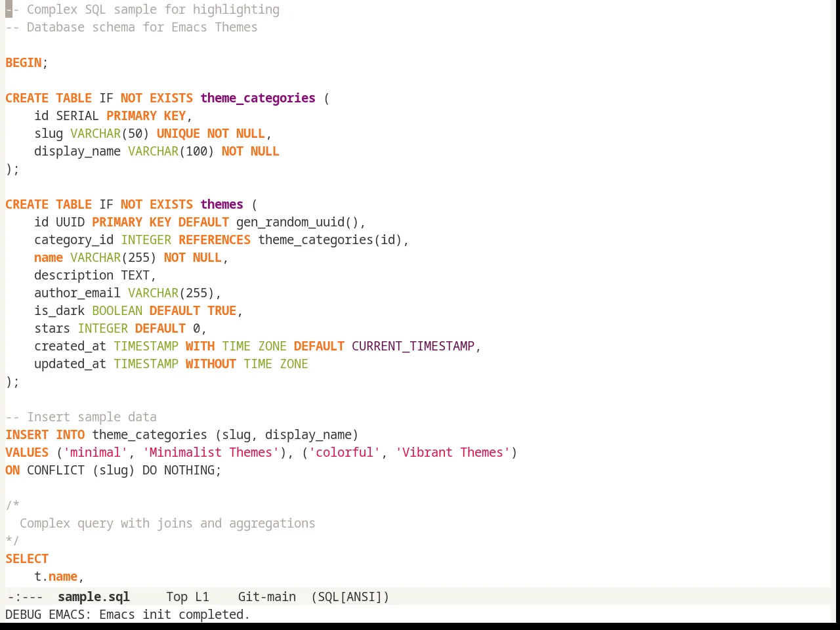Click the -:--- buffer status flags

point(26,597)
